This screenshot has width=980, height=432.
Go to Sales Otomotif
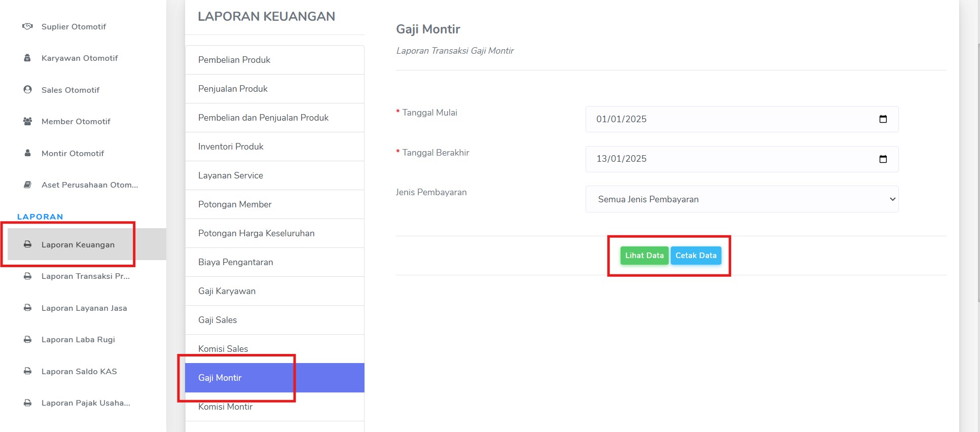pos(70,90)
